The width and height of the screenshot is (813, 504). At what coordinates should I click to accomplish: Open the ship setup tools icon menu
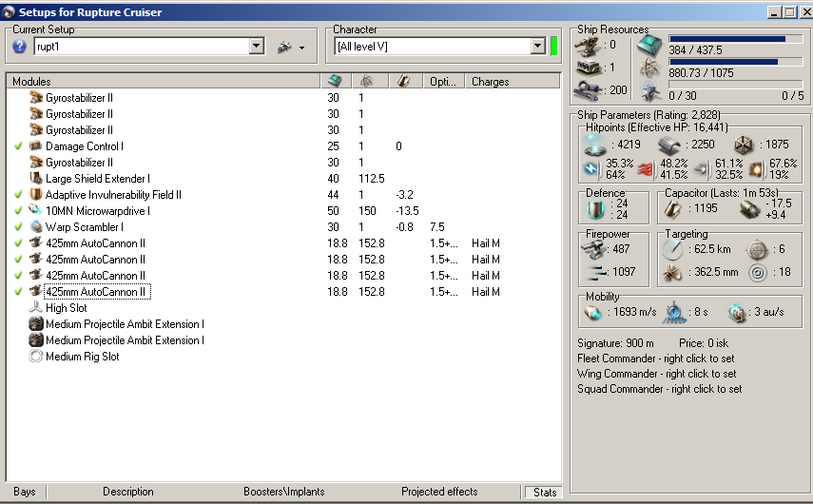point(289,47)
